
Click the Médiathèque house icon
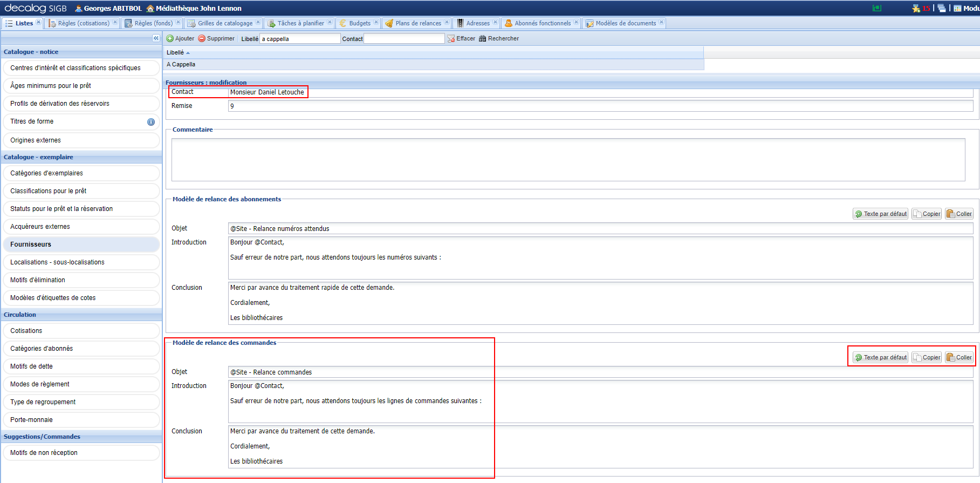[x=150, y=8]
